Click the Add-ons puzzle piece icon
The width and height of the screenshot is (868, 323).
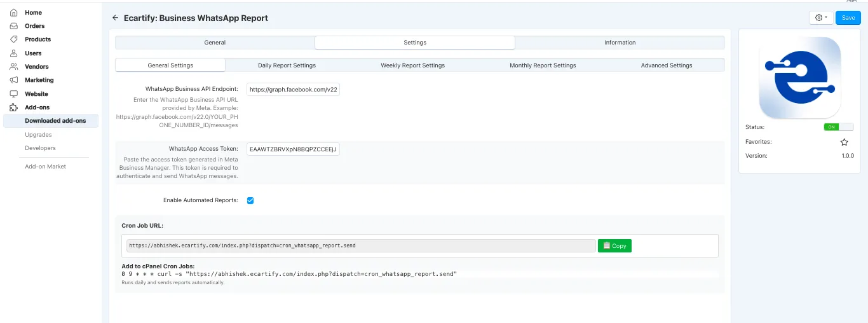click(13, 107)
